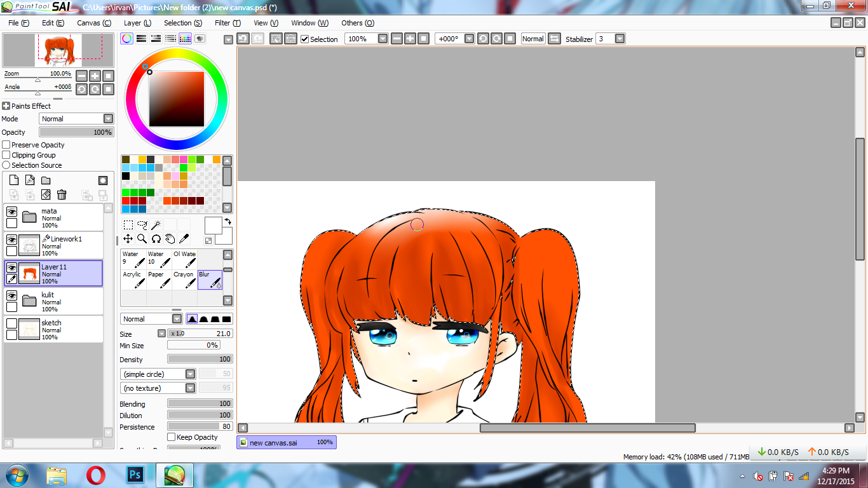Open the Layer menu
Image resolution: width=868 pixels, height=488 pixels.
(x=137, y=23)
